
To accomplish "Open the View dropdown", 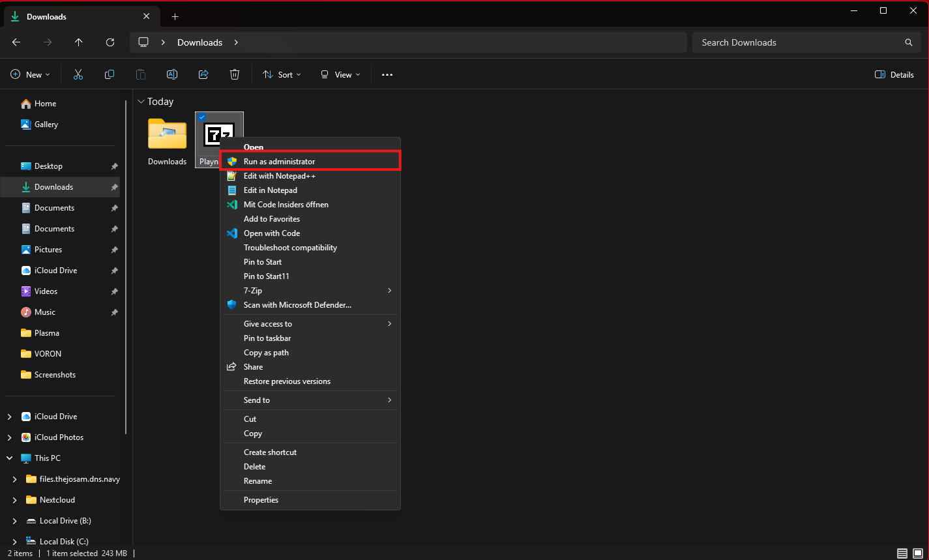I will point(340,74).
